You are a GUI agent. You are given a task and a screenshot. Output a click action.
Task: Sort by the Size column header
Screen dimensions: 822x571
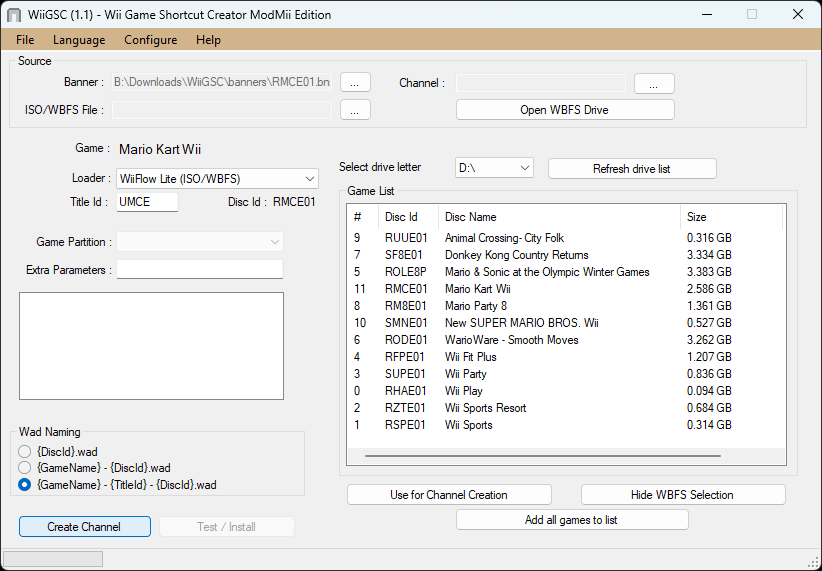[x=731, y=217]
